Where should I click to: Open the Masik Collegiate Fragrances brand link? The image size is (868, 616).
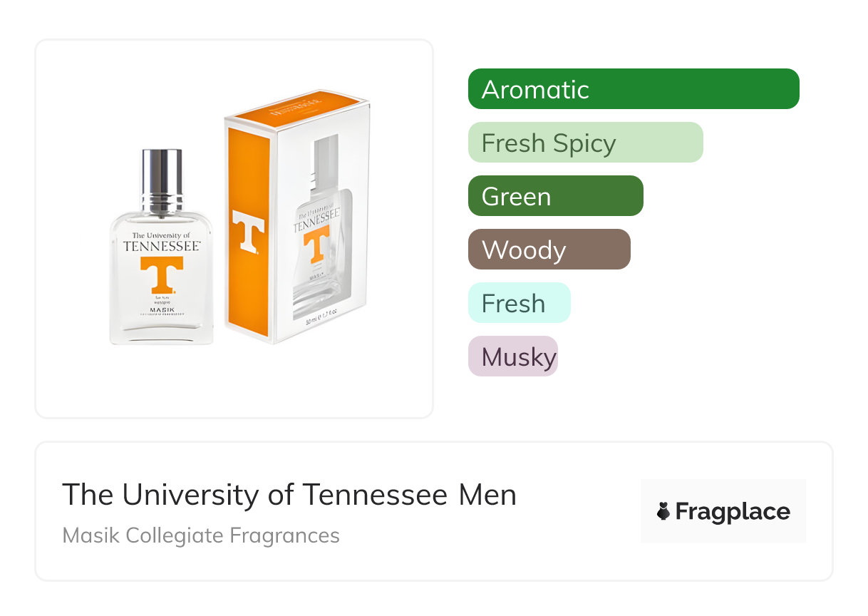pyautogui.click(x=201, y=535)
